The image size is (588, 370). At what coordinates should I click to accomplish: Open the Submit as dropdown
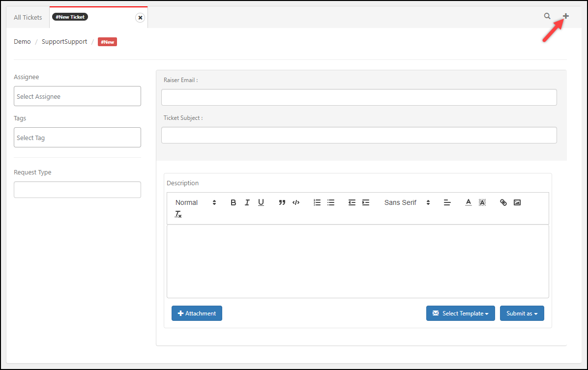pyautogui.click(x=522, y=313)
